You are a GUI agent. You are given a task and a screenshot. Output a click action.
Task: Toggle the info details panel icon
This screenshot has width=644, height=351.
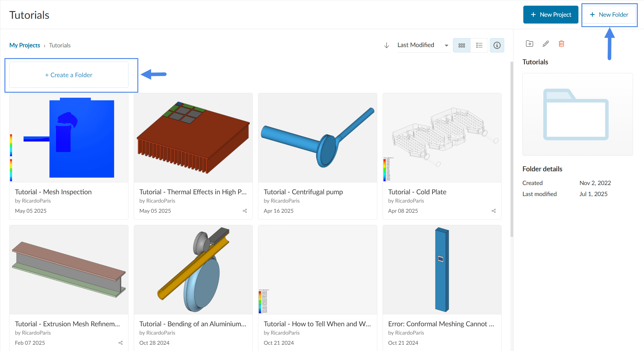coord(497,45)
